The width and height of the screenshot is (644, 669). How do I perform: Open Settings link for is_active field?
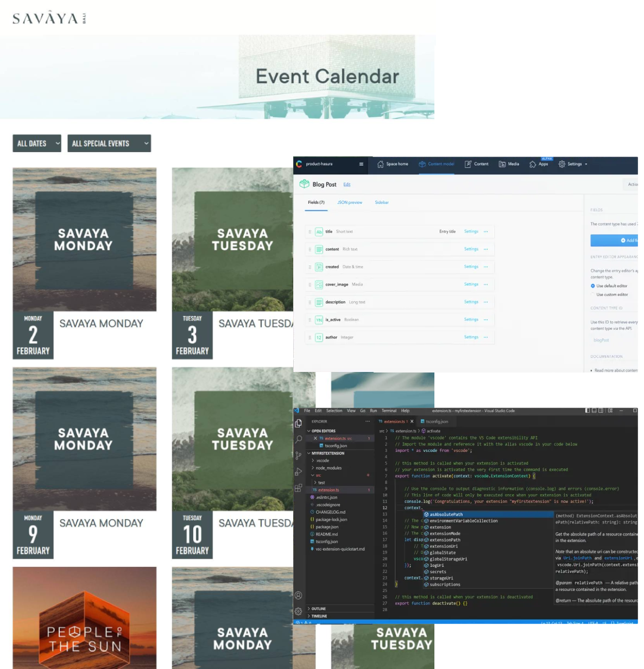coord(471,319)
